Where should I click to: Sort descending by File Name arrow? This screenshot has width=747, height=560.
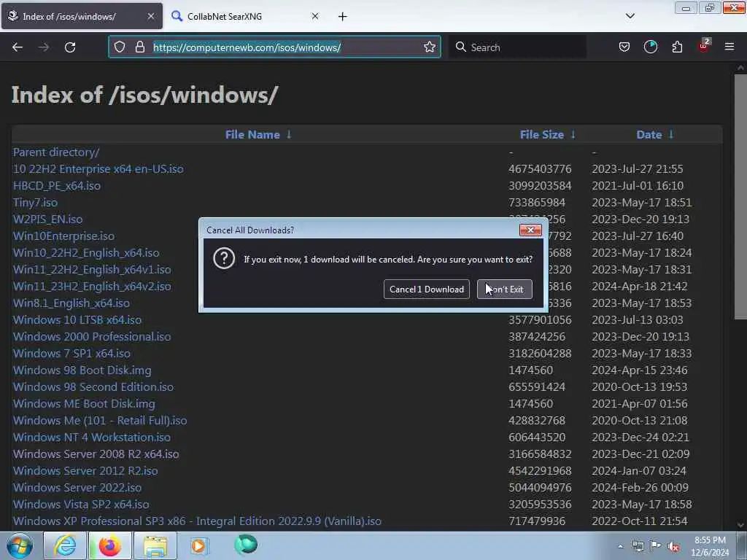coord(289,135)
